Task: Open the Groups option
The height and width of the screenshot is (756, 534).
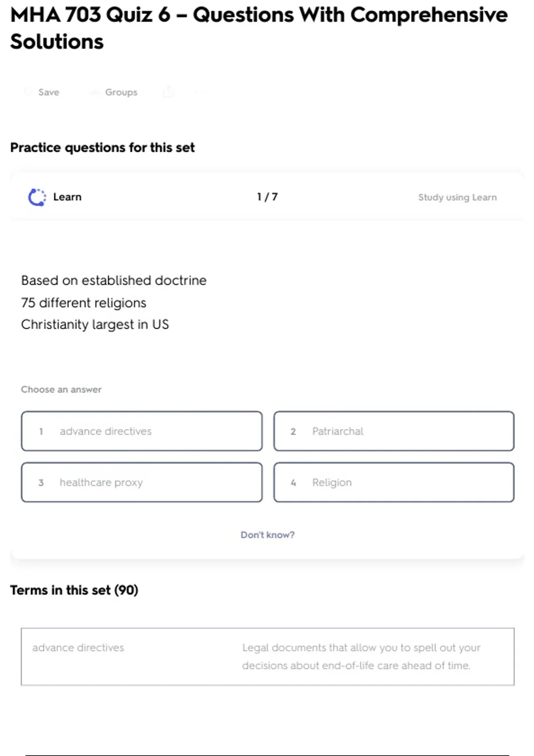Action: [114, 92]
